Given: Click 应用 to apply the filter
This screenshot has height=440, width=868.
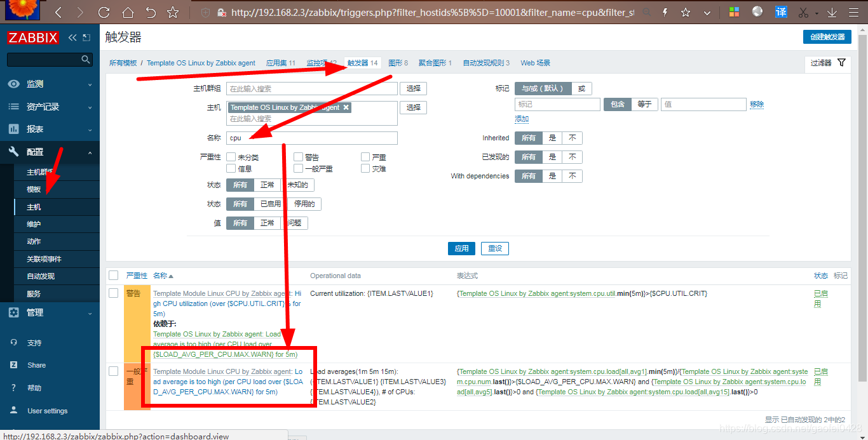Looking at the screenshot, I should pyautogui.click(x=461, y=248).
